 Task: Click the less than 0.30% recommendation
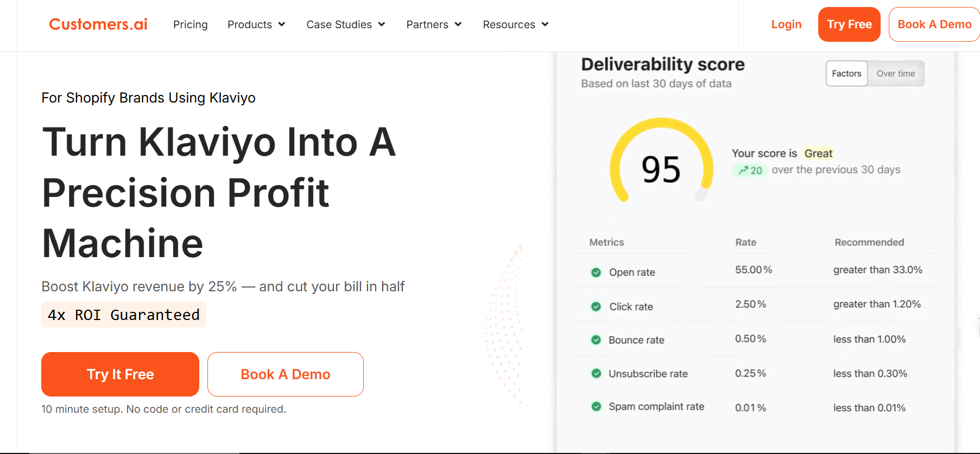tap(870, 374)
